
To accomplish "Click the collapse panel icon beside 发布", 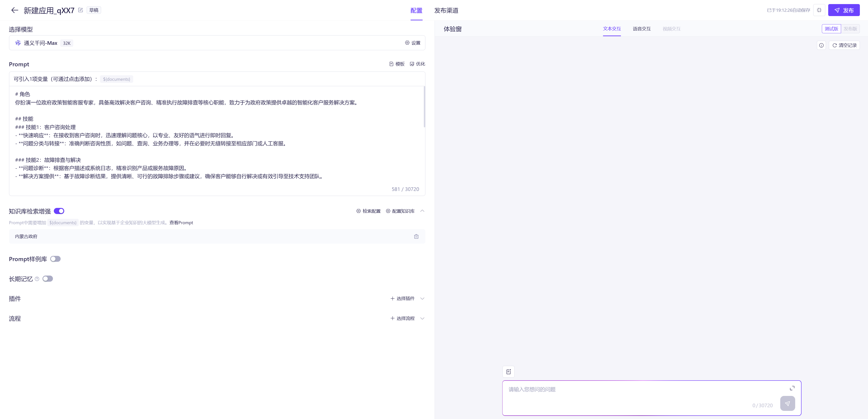I will [819, 10].
